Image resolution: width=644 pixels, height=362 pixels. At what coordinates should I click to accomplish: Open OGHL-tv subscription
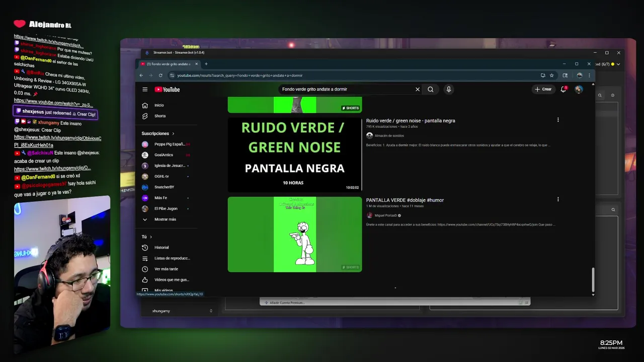click(166, 176)
